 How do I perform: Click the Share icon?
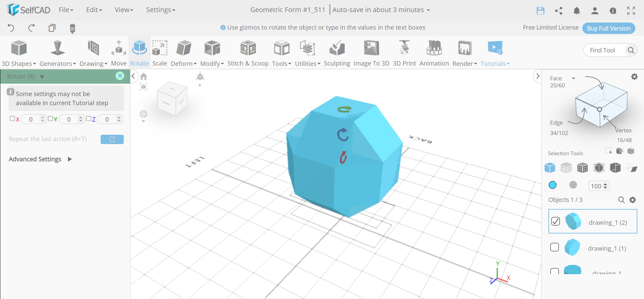[x=559, y=11]
